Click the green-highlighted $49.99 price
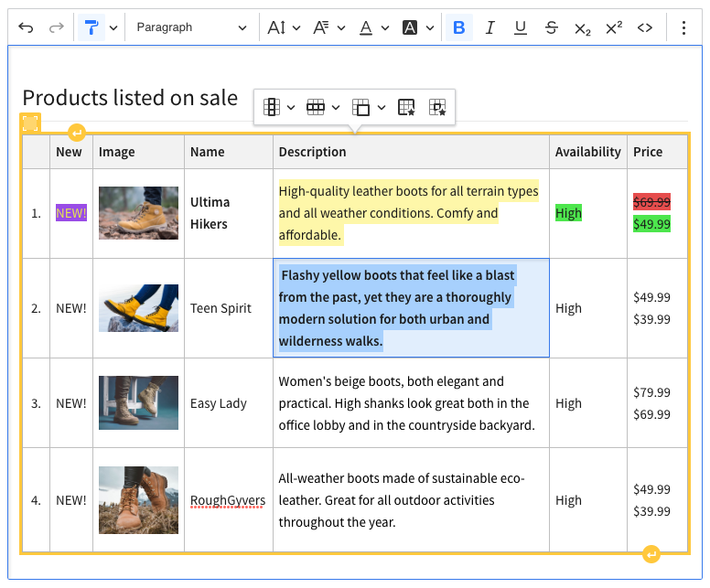The width and height of the screenshot is (710, 588). pos(651,224)
